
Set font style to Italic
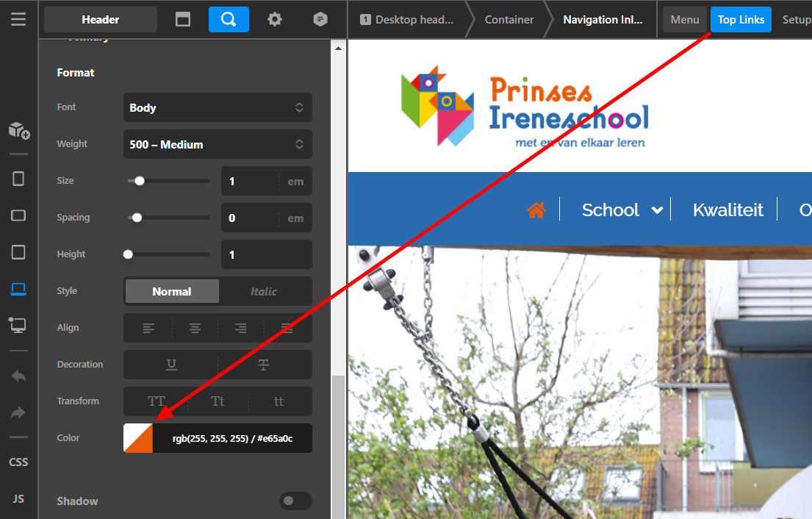(x=264, y=291)
